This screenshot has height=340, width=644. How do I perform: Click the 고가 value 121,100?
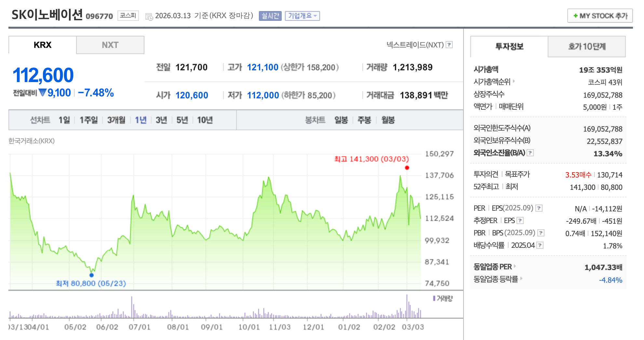point(262,67)
